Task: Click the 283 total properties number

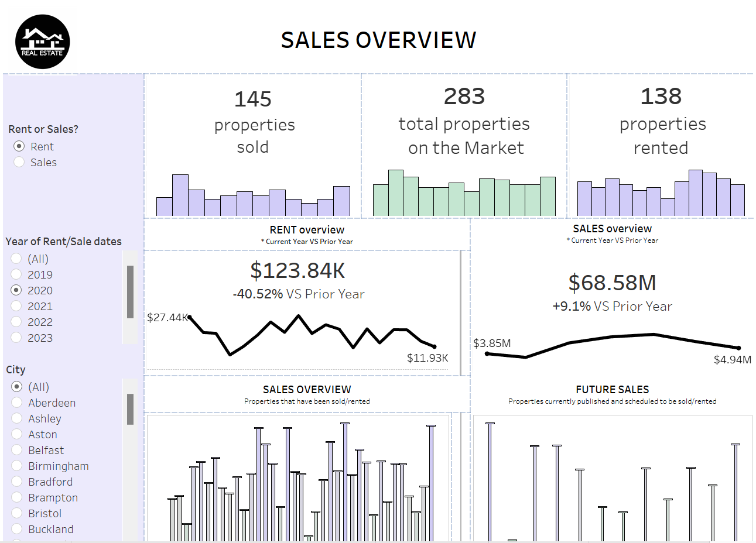Action: pos(464,97)
